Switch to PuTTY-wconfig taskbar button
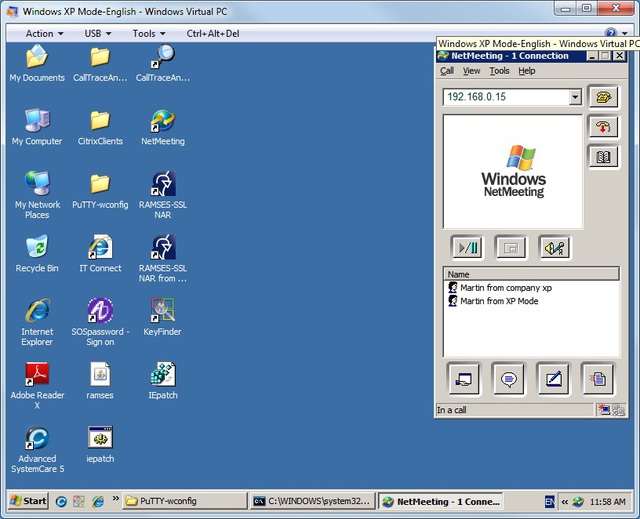The height and width of the screenshot is (519, 640). point(184,501)
